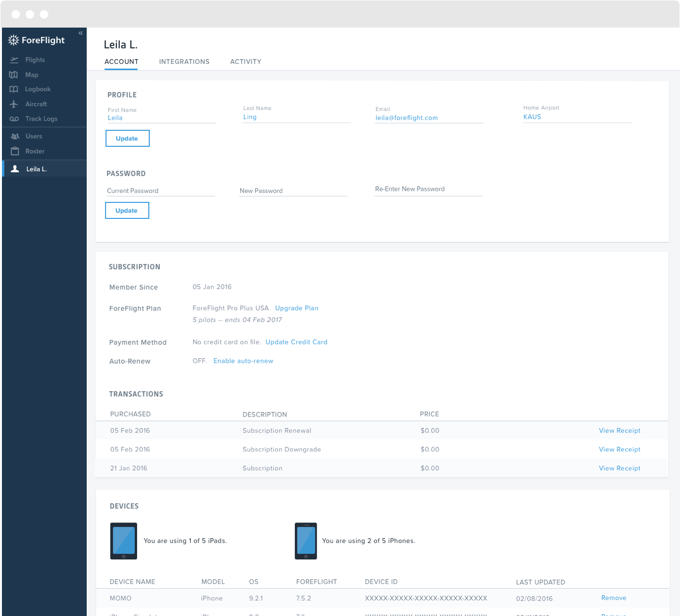Click 'ForeFlight Pro Plus USA' plan text
Viewport: 680px width, 616px height.
point(231,308)
